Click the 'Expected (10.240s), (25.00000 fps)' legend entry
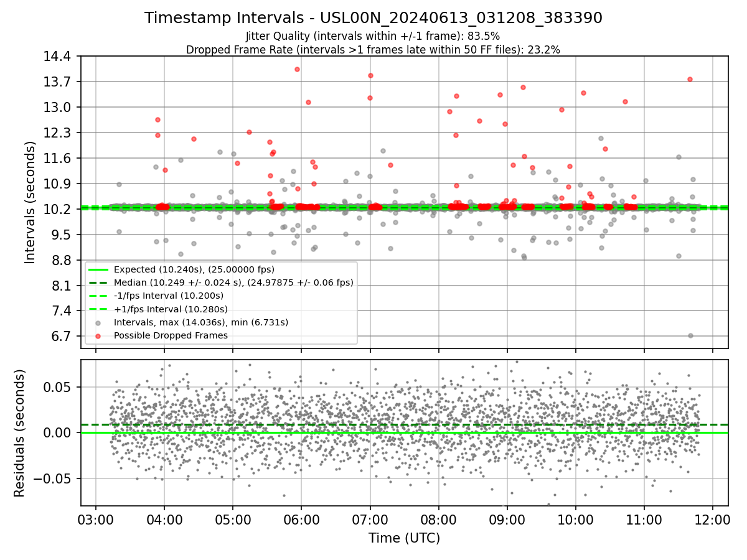The width and height of the screenshot is (747, 560). coord(194,269)
